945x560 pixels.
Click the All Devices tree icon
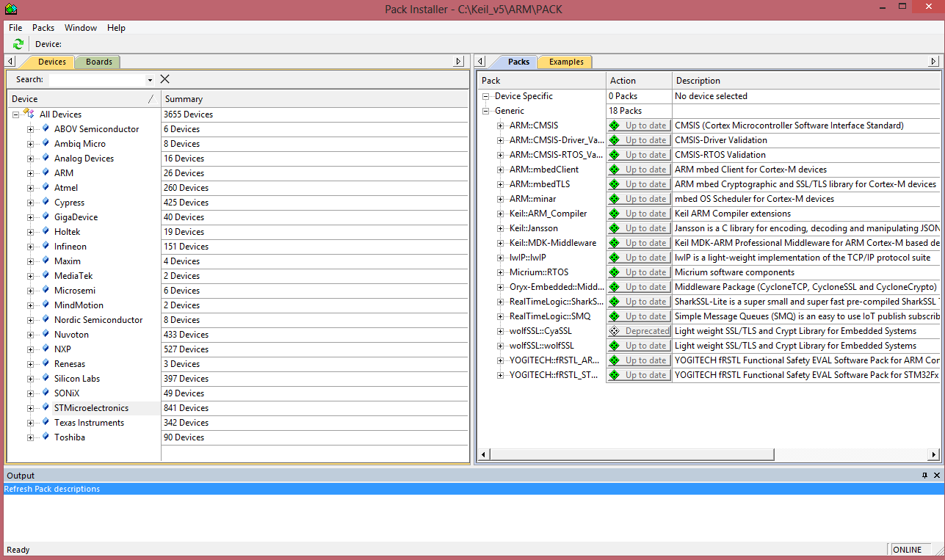pyautogui.click(x=29, y=113)
